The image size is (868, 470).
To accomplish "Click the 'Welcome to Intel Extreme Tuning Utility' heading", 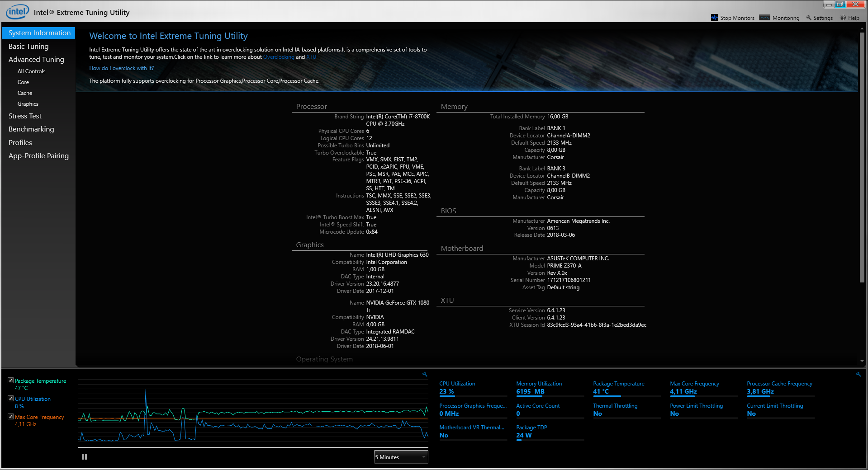I will click(x=168, y=36).
